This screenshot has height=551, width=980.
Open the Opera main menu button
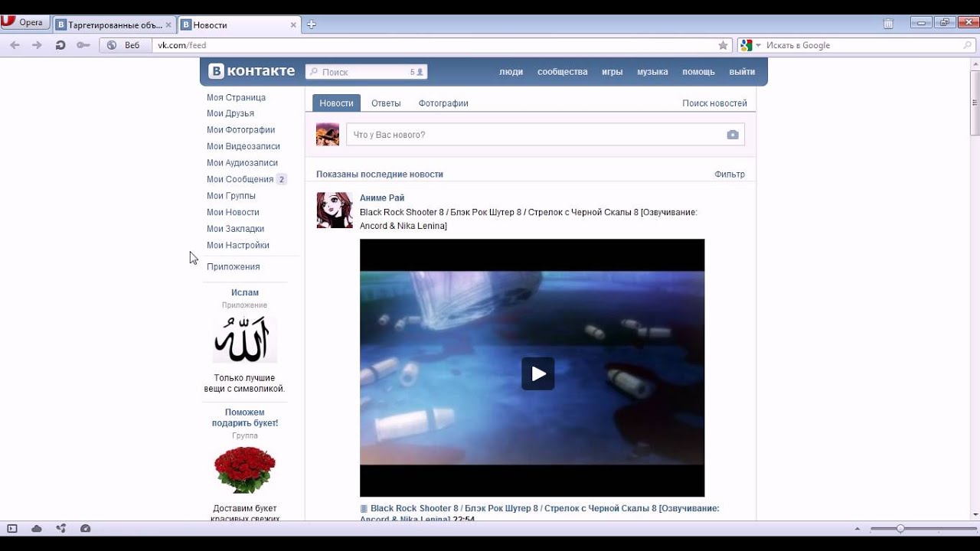tap(25, 23)
